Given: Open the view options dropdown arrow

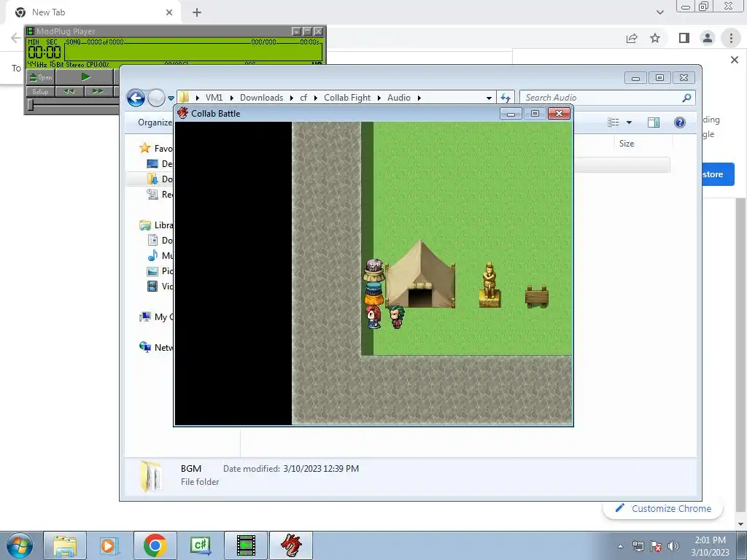Looking at the screenshot, I should click(x=629, y=122).
